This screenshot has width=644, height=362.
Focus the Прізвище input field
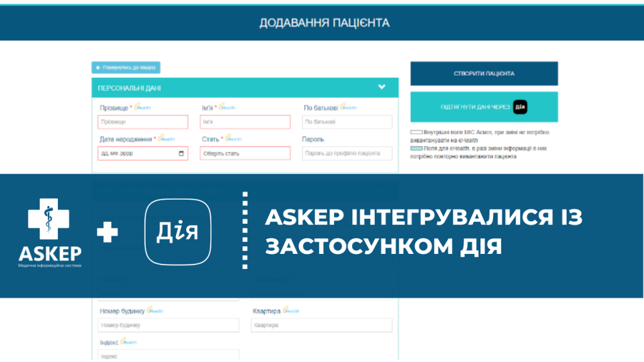[143, 122]
